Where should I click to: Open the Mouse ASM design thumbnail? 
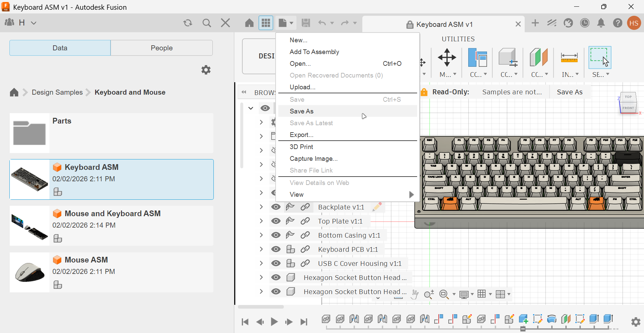click(x=30, y=272)
